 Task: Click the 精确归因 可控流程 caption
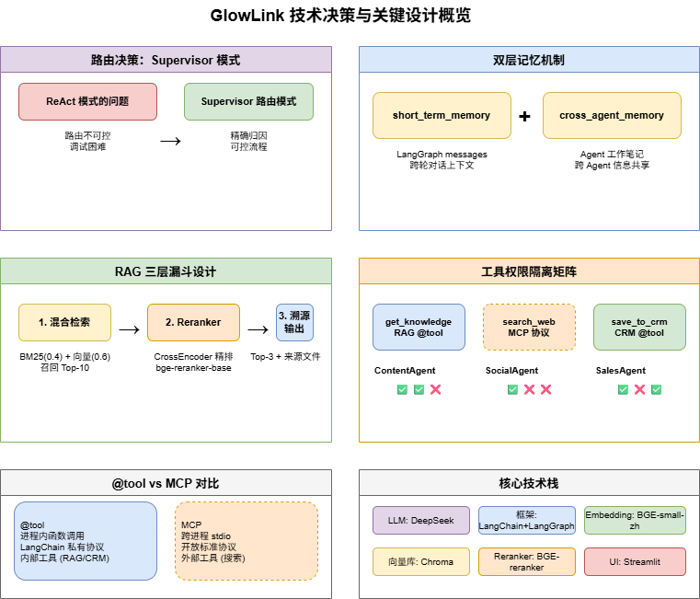click(248, 141)
